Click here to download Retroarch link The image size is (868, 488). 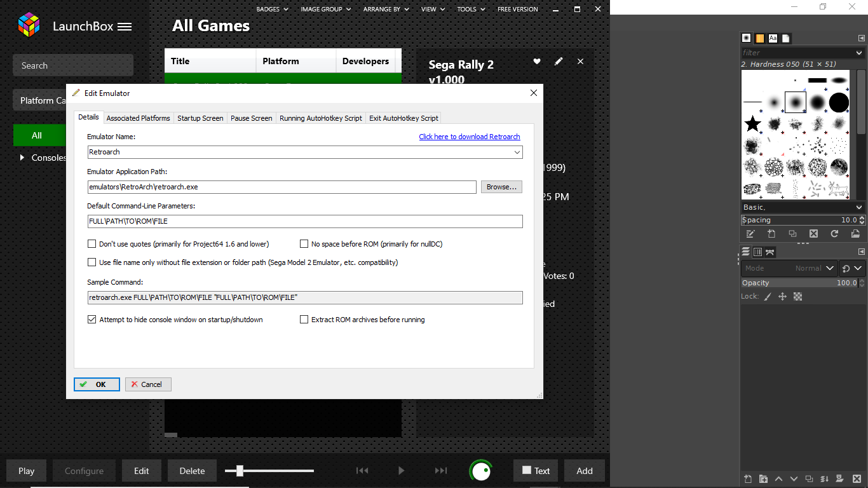click(470, 137)
